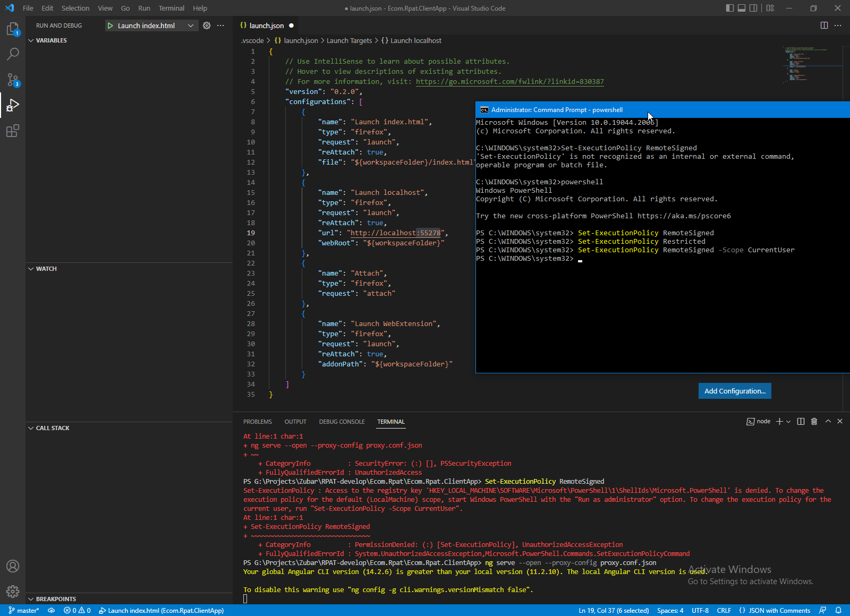Split the terminal panel
The image size is (850, 616).
click(x=801, y=421)
